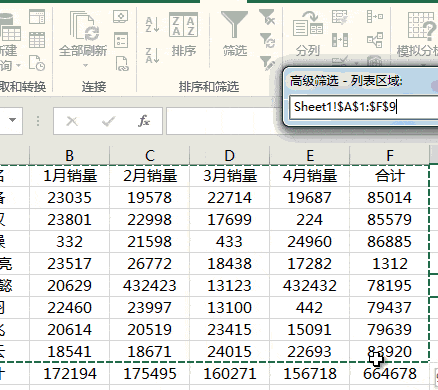Viewport: 438px width, 390px height.
Task: Select the total cell 160271
Action: tap(229, 374)
